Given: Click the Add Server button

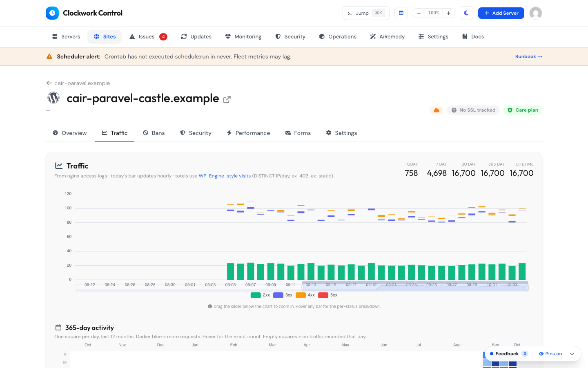Looking at the screenshot, I should (501, 13).
